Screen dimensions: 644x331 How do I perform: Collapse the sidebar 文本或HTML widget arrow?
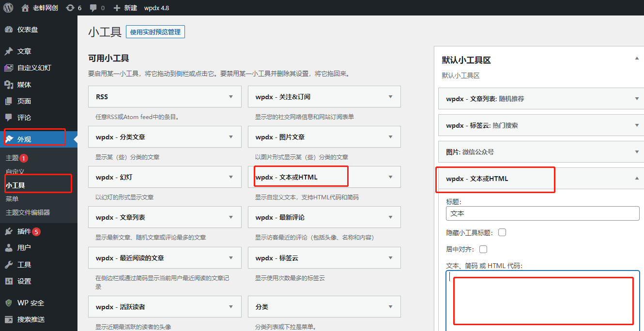click(637, 179)
